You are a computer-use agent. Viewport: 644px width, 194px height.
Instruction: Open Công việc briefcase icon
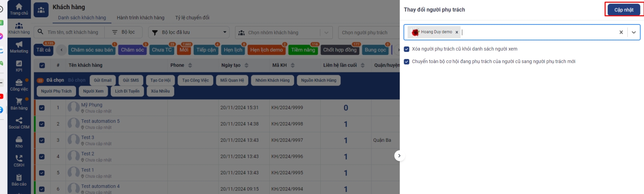(x=19, y=82)
